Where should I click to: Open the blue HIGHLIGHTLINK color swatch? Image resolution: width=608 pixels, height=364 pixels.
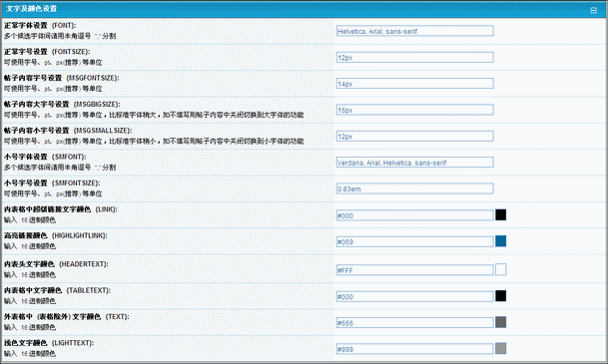(x=500, y=241)
